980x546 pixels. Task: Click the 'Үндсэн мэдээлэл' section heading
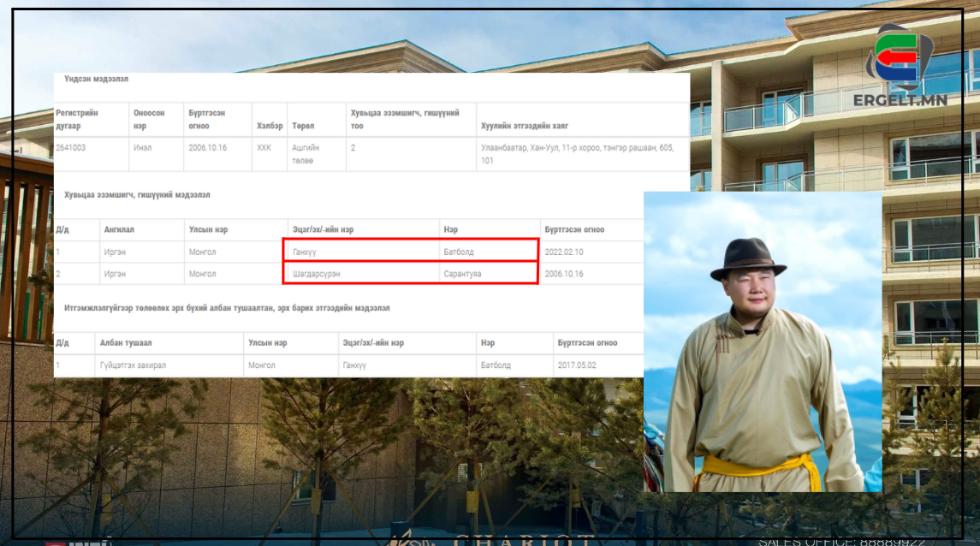coord(96,79)
